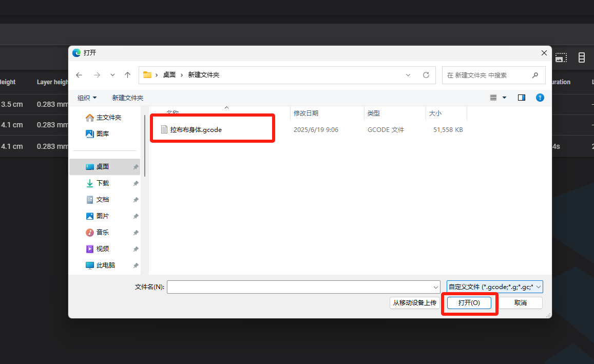The width and height of the screenshot is (594, 364).
Task: Open the help question mark icon
Action: [540, 98]
